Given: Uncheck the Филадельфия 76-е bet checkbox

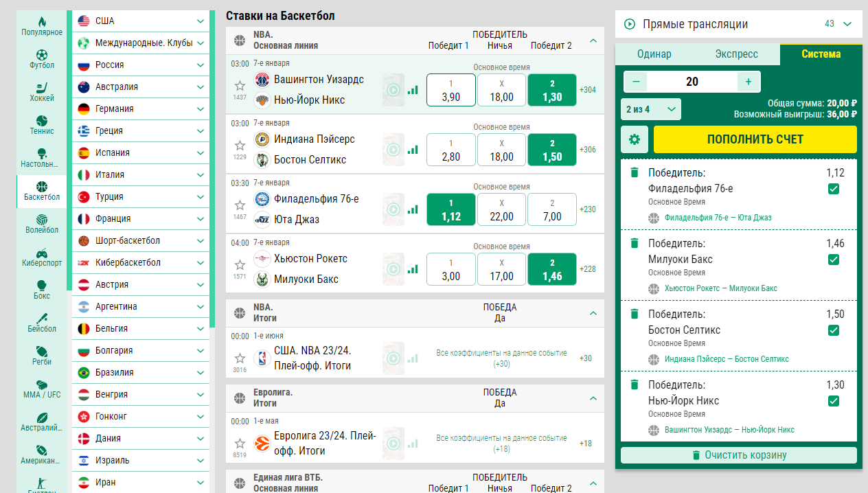Looking at the screenshot, I should pyautogui.click(x=834, y=189).
